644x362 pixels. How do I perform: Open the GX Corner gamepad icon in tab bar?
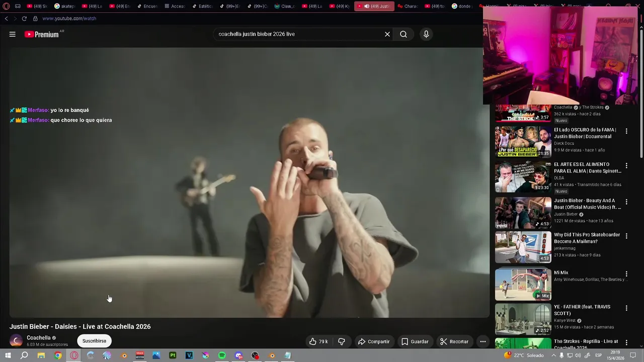[18, 6]
